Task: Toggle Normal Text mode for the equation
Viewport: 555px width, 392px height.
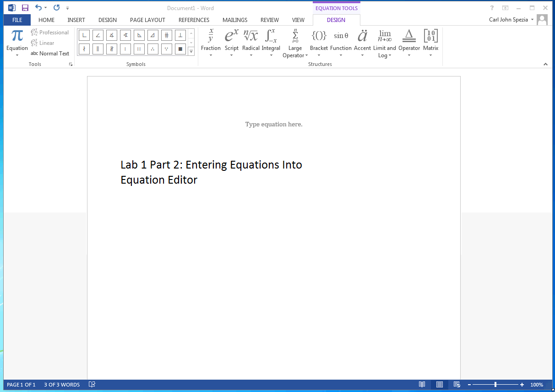Action: pos(50,53)
